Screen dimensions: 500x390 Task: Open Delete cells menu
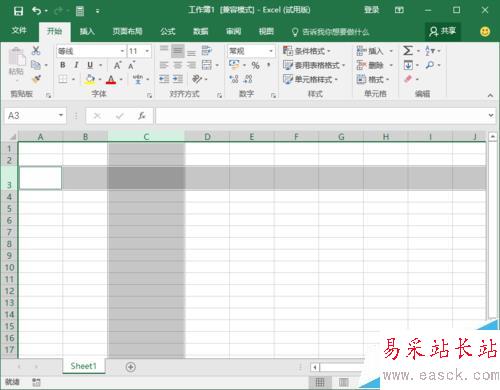tap(375, 65)
